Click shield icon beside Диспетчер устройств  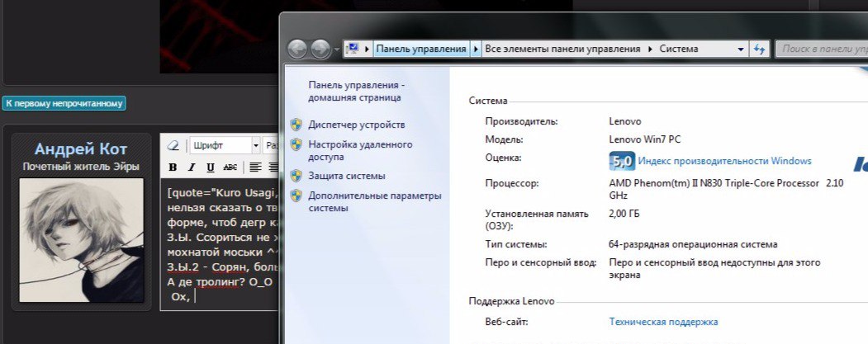[296, 125]
